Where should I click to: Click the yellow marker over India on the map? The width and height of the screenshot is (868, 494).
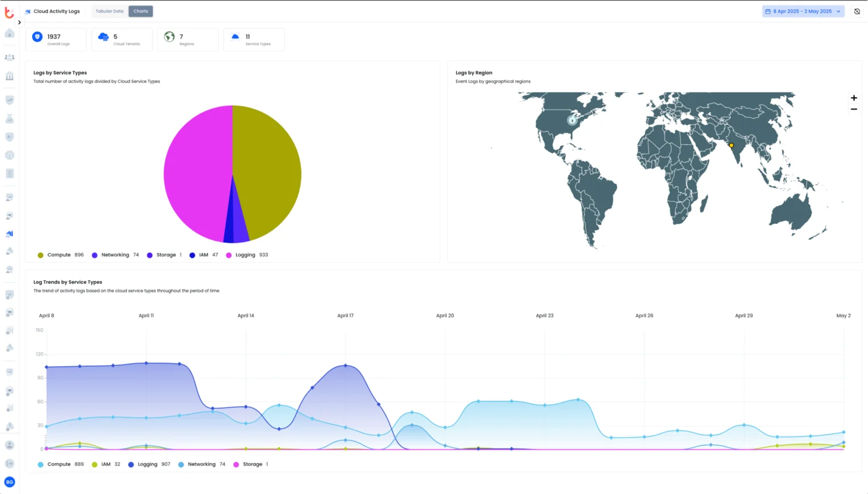(731, 145)
